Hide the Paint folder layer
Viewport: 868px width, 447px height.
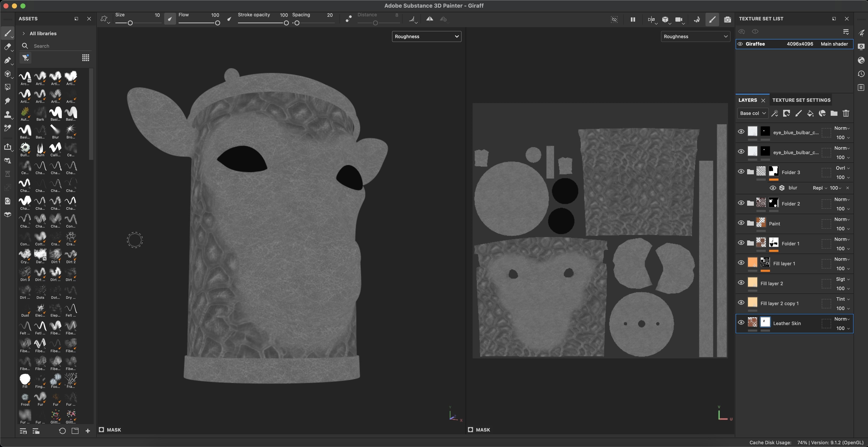coord(741,223)
